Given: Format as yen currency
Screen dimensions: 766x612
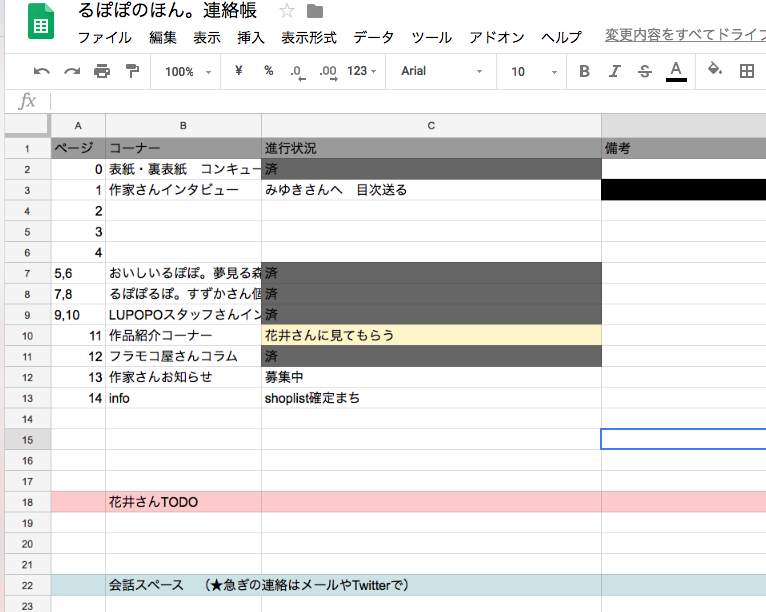Looking at the screenshot, I should 238,71.
